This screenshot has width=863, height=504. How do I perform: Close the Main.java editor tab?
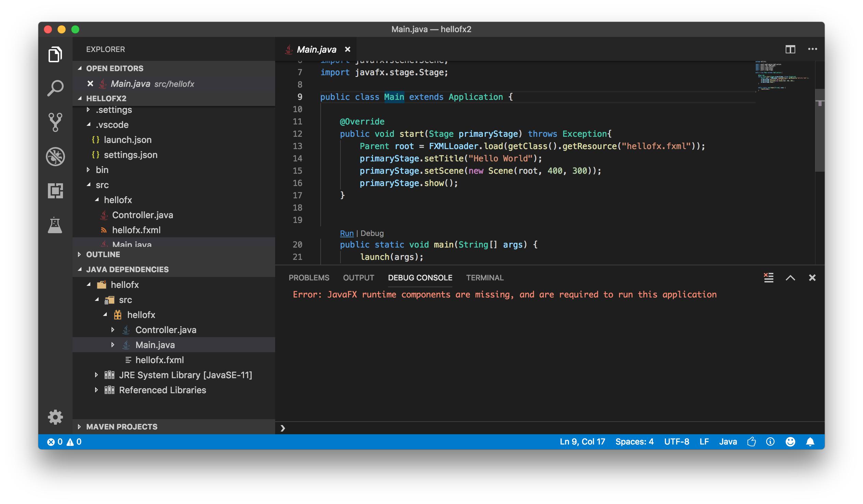[348, 49]
